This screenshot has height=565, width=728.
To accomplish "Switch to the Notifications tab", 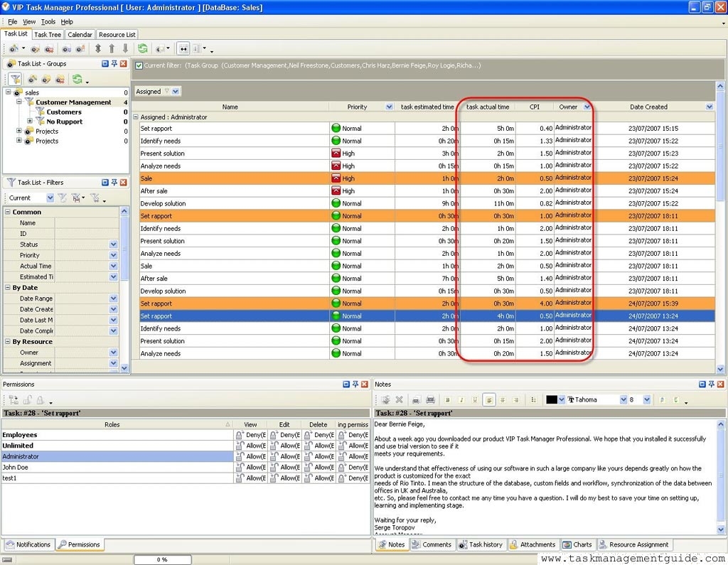I will pyautogui.click(x=28, y=544).
